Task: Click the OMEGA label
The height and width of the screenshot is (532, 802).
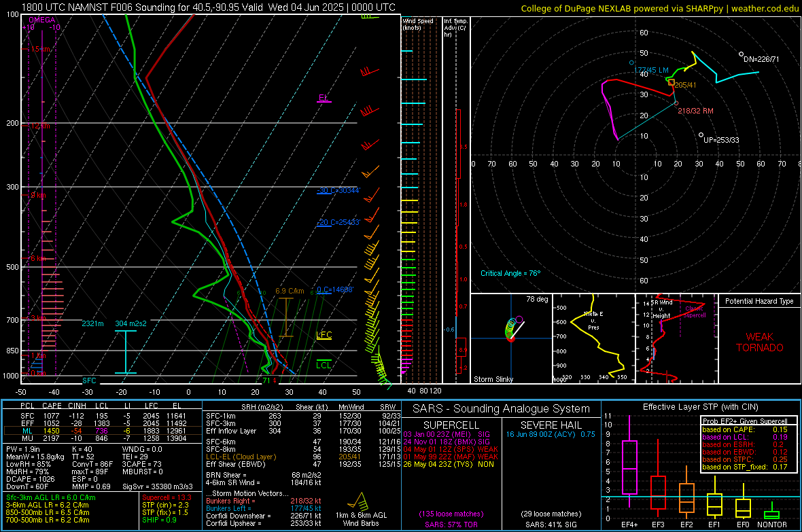Action: pos(41,20)
